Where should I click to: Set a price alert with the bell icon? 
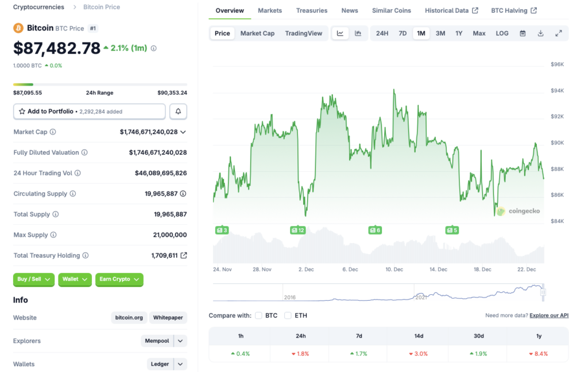click(x=178, y=111)
